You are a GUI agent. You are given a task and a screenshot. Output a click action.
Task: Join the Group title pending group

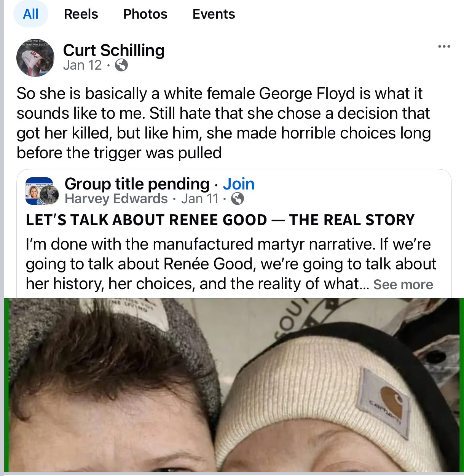pyautogui.click(x=238, y=184)
